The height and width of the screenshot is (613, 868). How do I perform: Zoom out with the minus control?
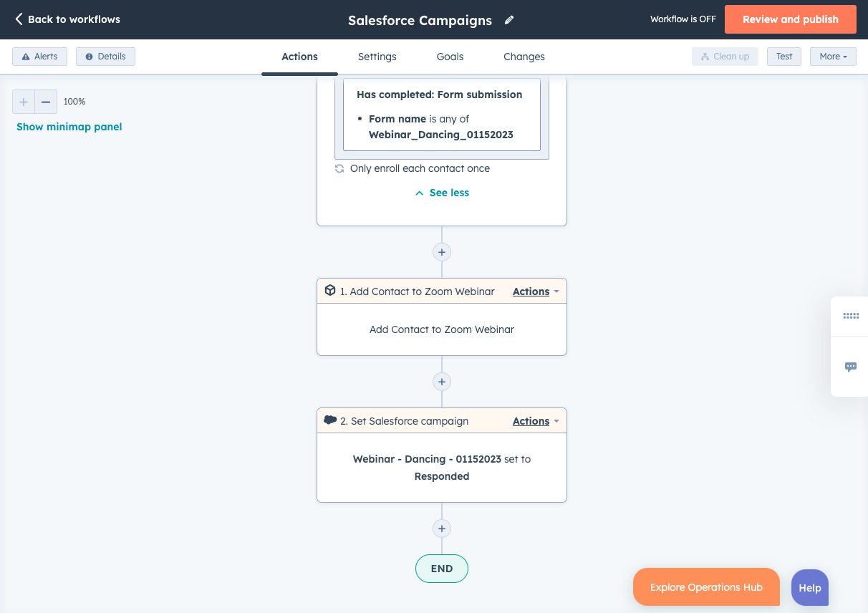pos(46,101)
